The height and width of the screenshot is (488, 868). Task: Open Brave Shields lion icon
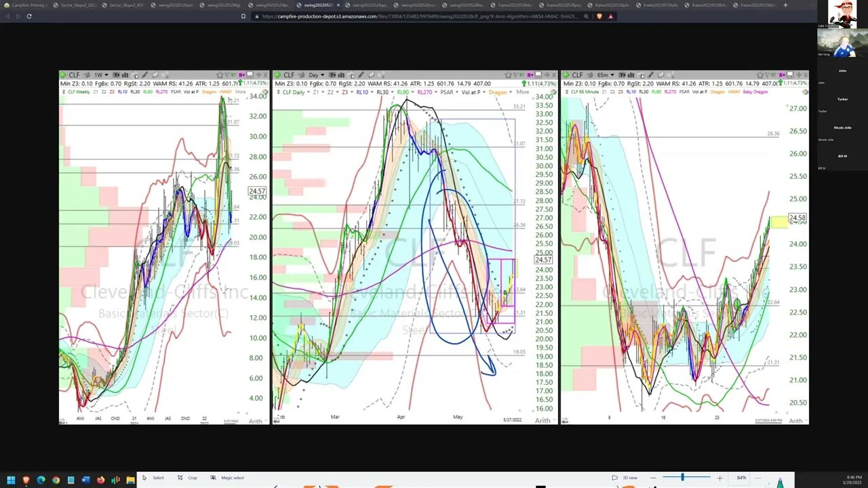[x=599, y=16]
